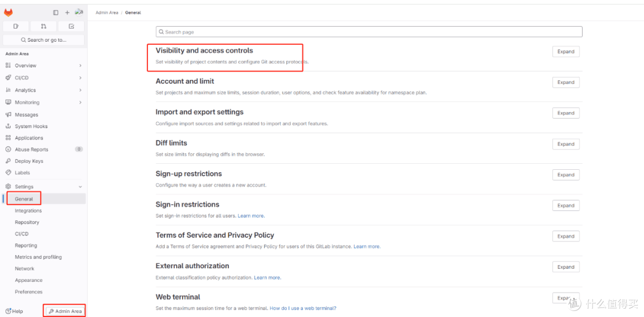Expand the Overview submenu chevron
This screenshot has height=317, width=644.
pos(80,66)
